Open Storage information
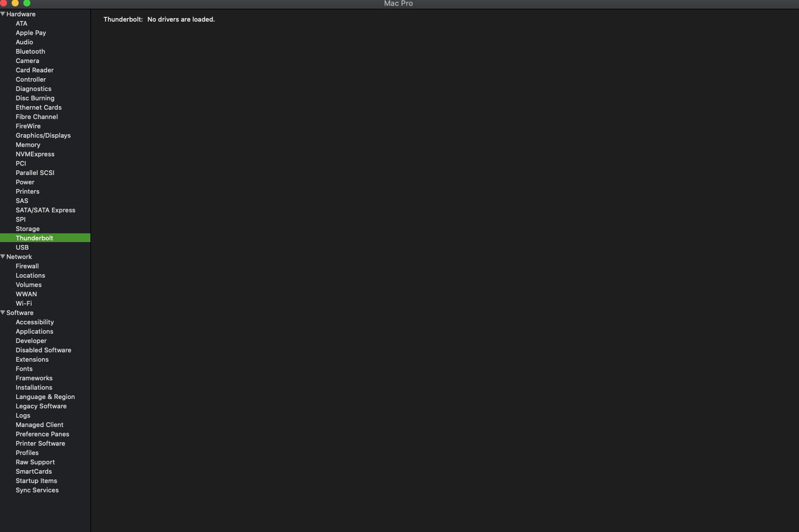 [x=27, y=229]
